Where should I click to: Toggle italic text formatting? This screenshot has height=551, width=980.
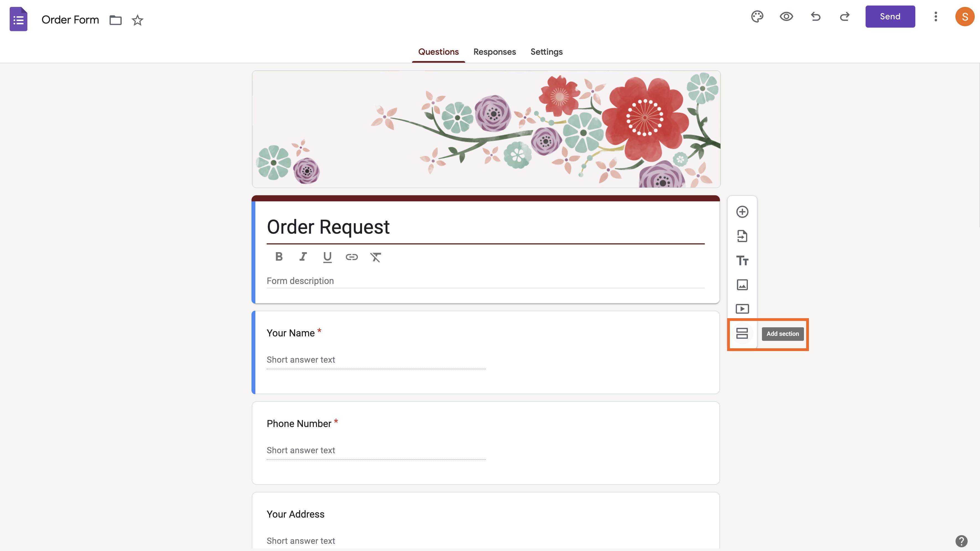(x=303, y=257)
